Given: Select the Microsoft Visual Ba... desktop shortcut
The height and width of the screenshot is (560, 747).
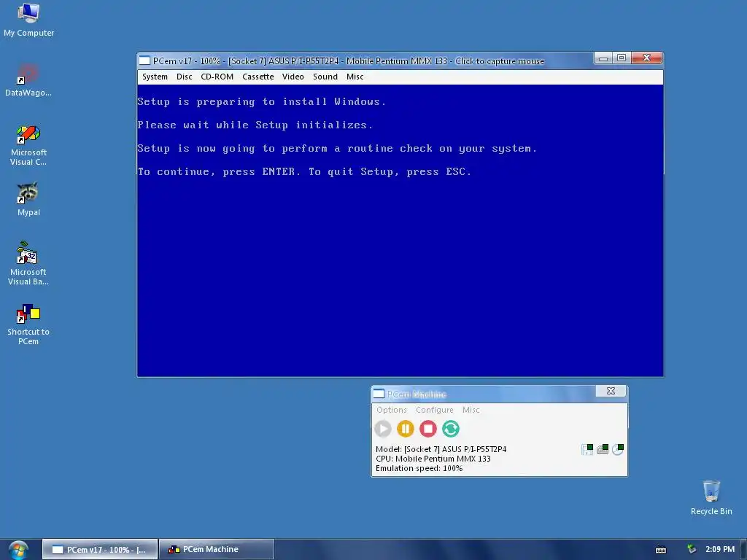Looking at the screenshot, I should click(28, 264).
